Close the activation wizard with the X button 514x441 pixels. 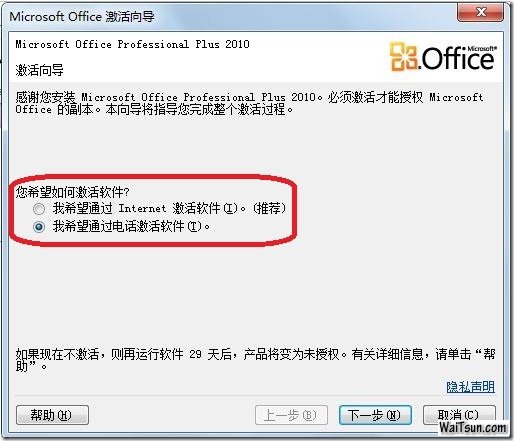(x=480, y=12)
